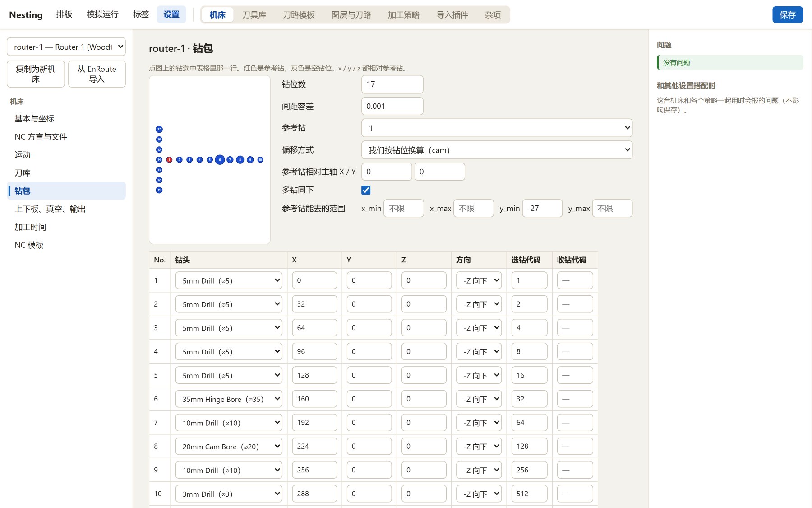Pick drill dot 11 in the diagram
This screenshot has width=812, height=508.
pyautogui.click(x=159, y=190)
